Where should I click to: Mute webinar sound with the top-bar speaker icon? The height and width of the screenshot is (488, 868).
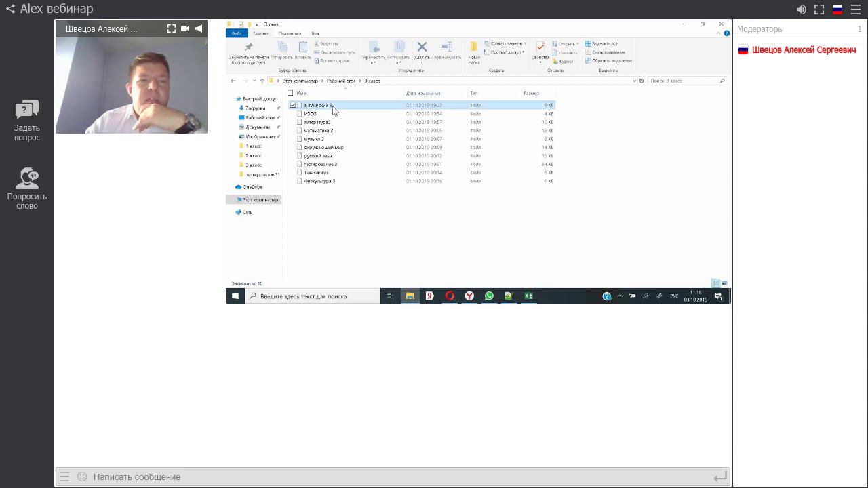[x=801, y=9]
